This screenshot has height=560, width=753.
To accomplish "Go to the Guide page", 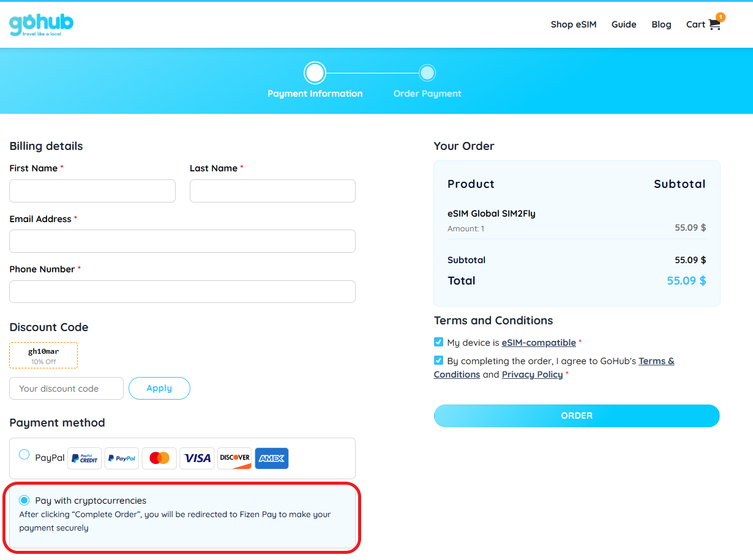I will click(x=624, y=24).
